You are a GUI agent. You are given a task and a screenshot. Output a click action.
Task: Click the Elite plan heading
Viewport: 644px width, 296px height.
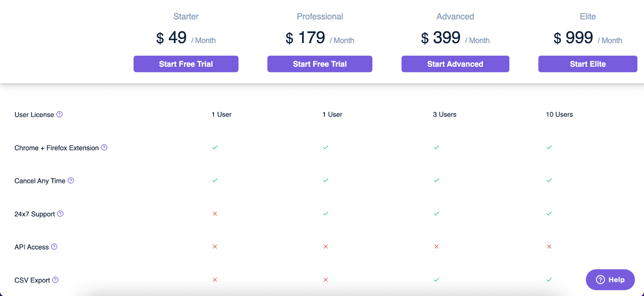[588, 17]
